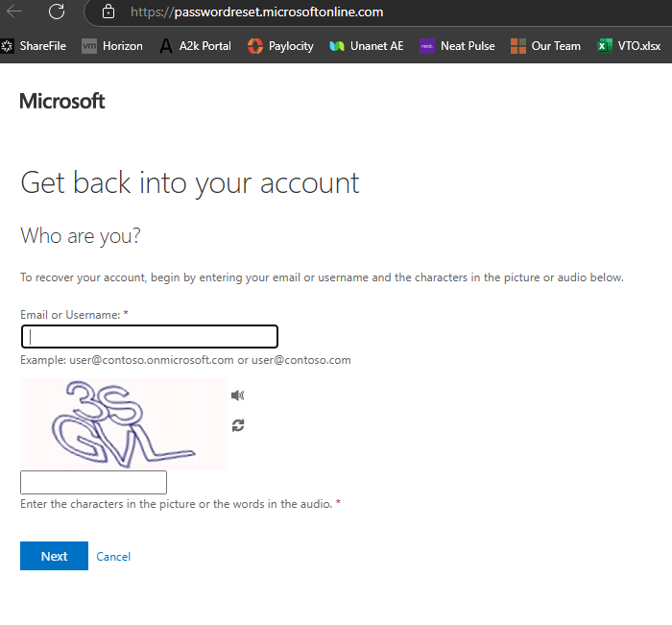Click the 'Get back into your account' heading
Image resolution: width=672 pixels, height=625 pixels.
[190, 183]
